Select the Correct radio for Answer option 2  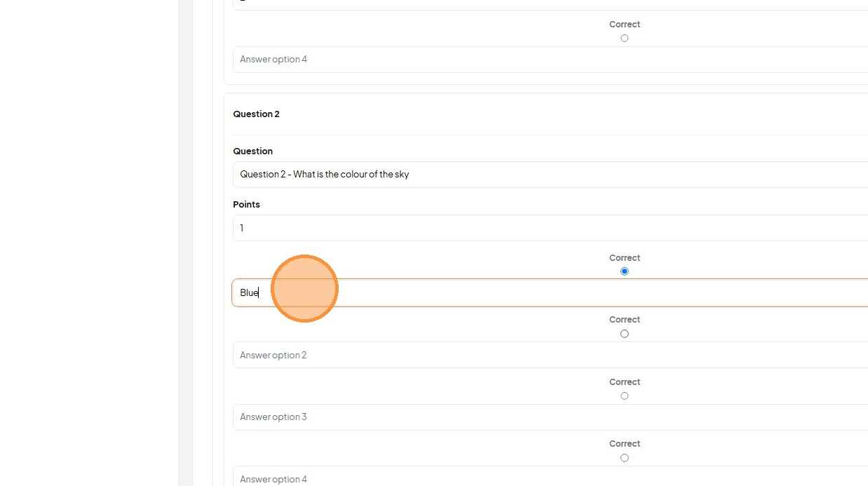624,334
